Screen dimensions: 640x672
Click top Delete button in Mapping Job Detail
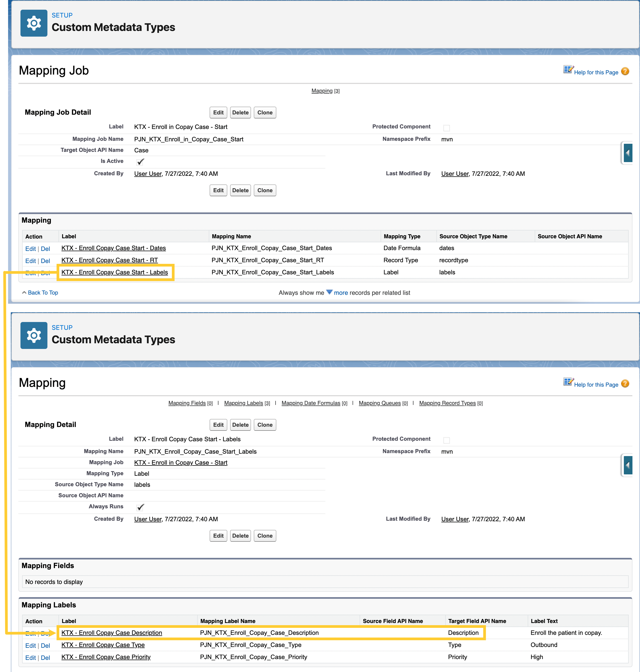pos(241,113)
